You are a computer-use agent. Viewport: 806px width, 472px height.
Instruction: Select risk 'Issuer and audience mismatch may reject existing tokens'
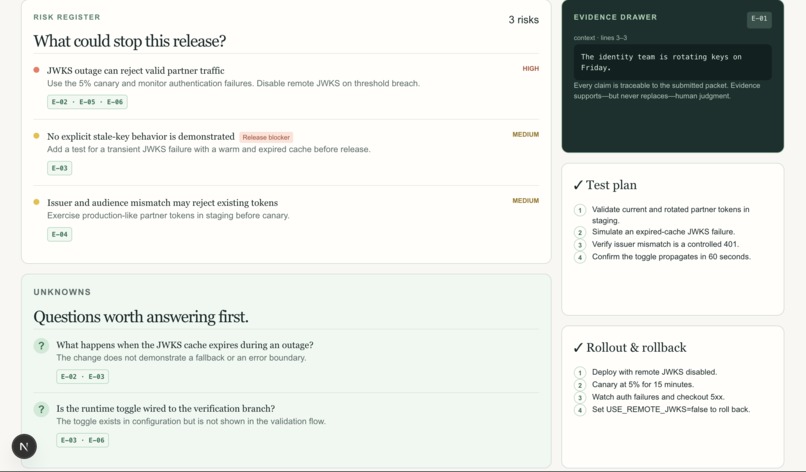[162, 203]
